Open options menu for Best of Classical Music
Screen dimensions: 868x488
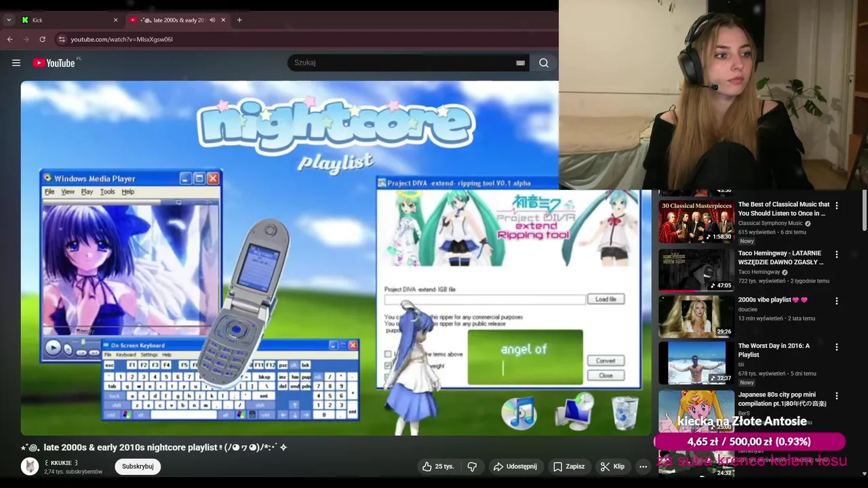pyautogui.click(x=837, y=205)
